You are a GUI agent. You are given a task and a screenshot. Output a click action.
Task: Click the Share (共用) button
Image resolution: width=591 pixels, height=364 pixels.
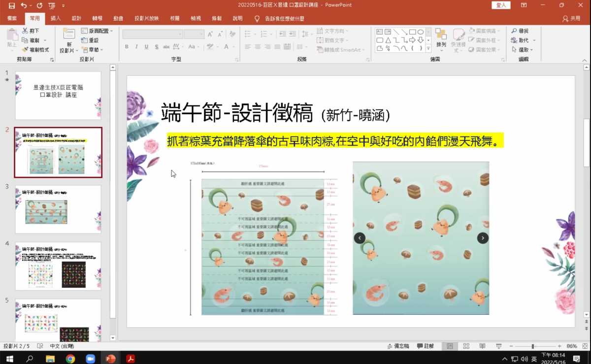click(x=571, y=18)
